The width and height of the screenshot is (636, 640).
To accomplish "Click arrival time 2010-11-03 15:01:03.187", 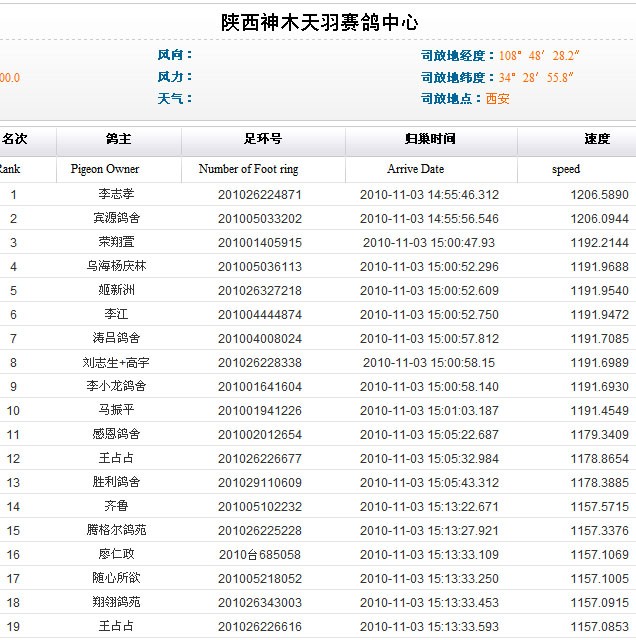I will pos(429,410).
